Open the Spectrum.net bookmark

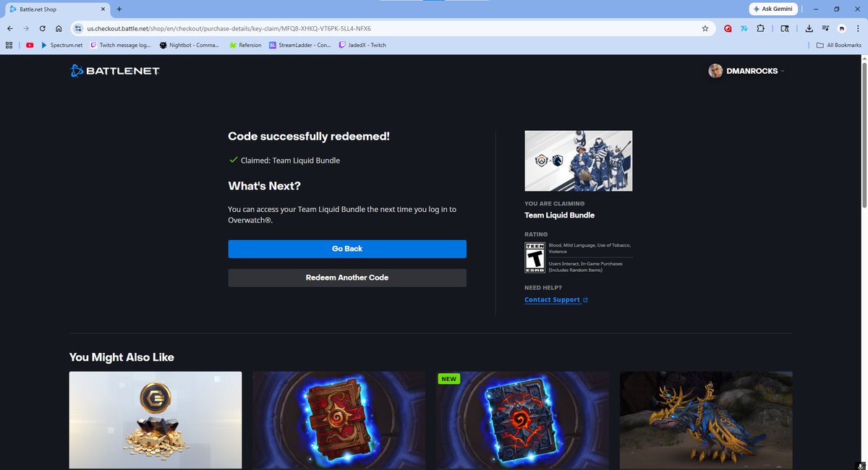[x=61, y=45]
